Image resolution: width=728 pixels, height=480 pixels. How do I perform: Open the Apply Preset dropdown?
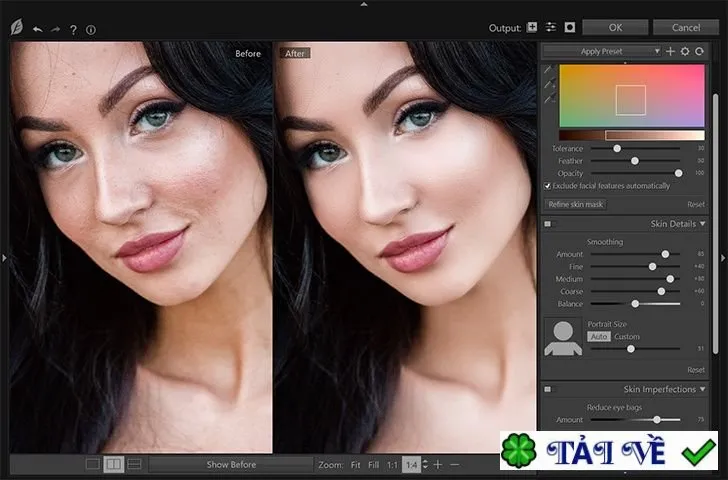(602, 51)
